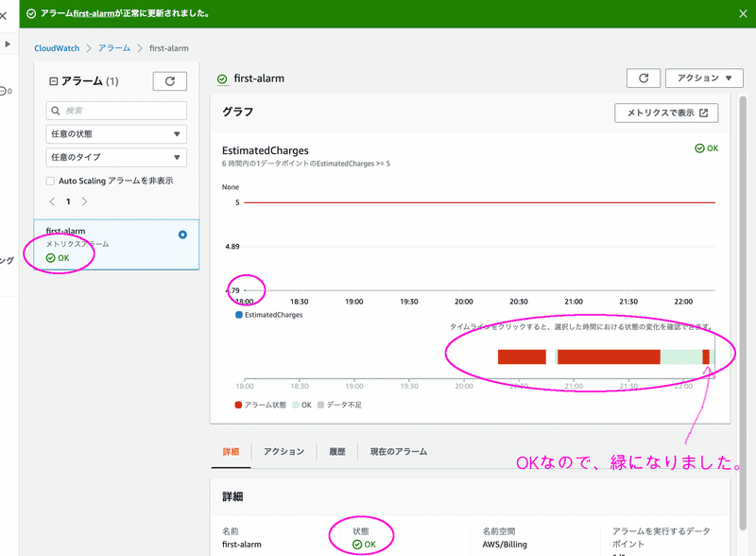Click the vertical scrollbar of detail pane

click(x=743, y=314)
